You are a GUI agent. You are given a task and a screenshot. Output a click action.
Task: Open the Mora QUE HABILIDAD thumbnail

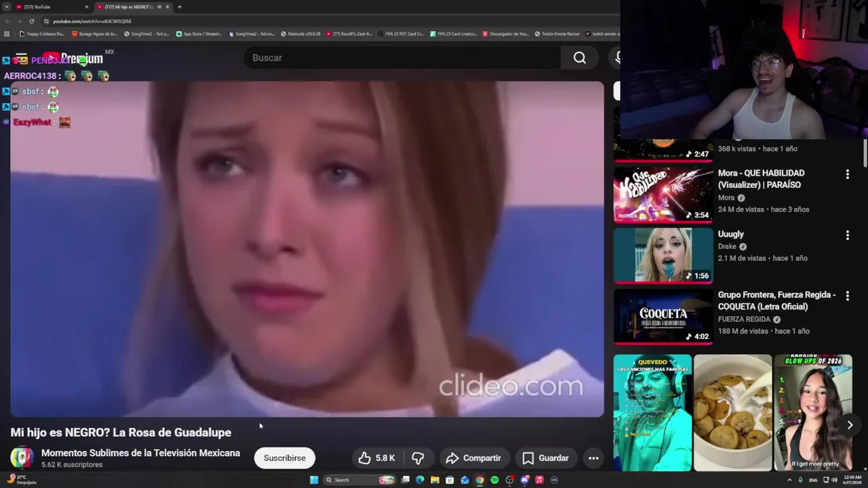663,195
